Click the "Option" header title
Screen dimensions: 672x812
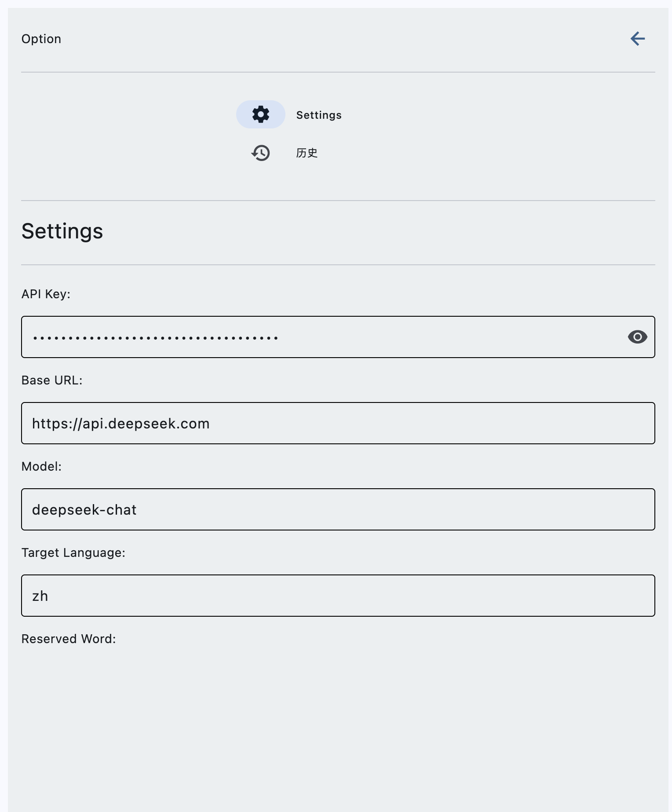coord(41,39)
